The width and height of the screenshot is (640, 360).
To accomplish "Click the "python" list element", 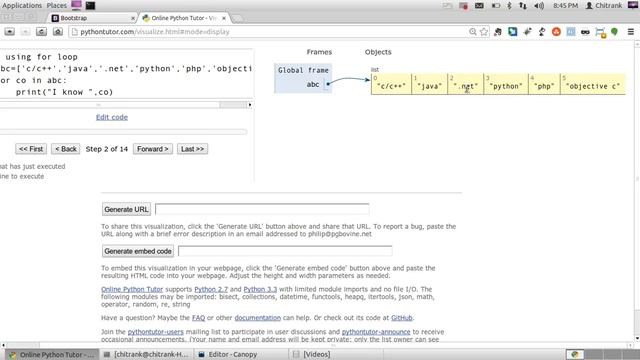I will [506, 84].
